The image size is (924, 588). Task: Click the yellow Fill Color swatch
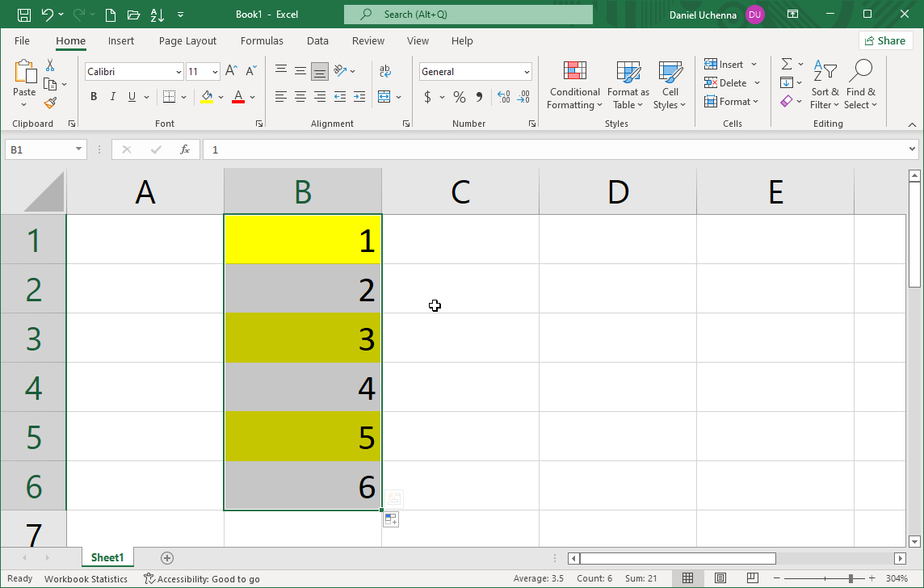pyautogui.click(x=207, y=97)
